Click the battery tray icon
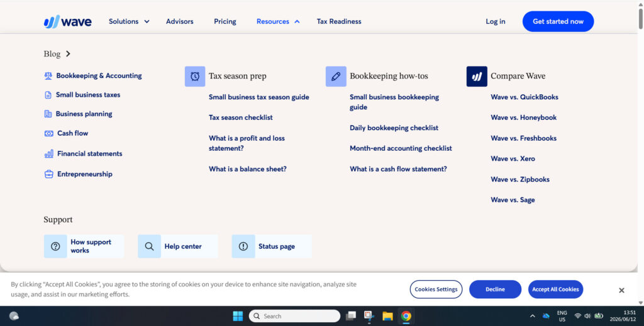The width and height of the screenshot is (644, 326). [599, 316]
